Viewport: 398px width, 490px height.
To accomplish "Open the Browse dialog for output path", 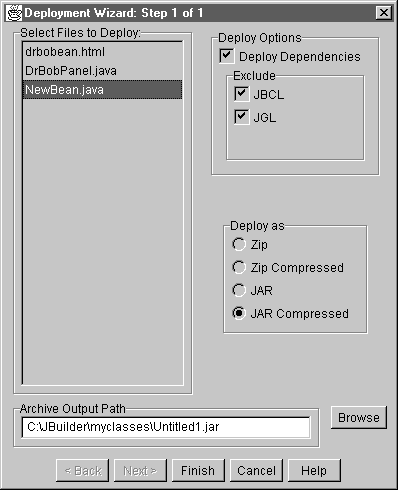I will point(359,417).
